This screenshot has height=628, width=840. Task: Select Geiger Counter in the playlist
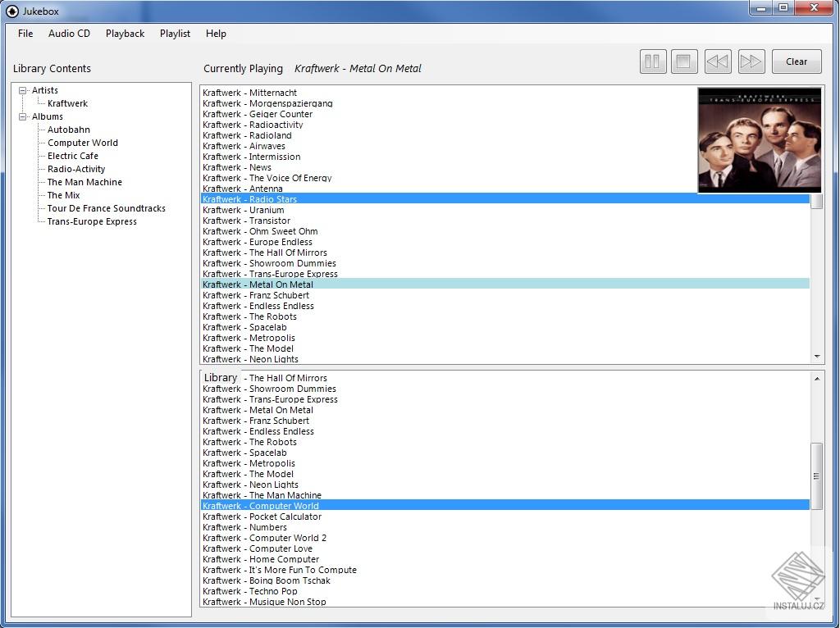[x=258, y=114]
